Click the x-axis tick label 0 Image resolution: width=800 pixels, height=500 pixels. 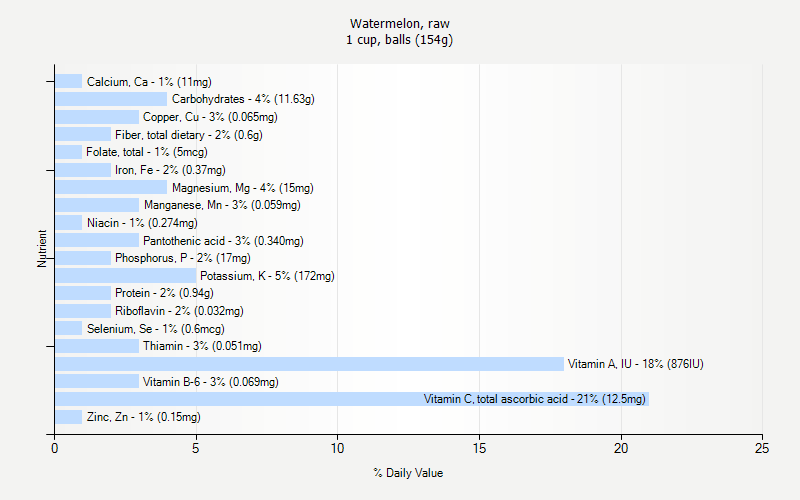pyautogui.click(x=55, y=448)
